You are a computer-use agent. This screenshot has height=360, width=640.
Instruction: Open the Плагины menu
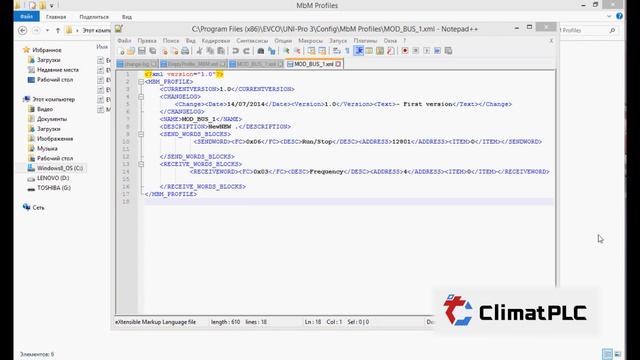point(365,41)
